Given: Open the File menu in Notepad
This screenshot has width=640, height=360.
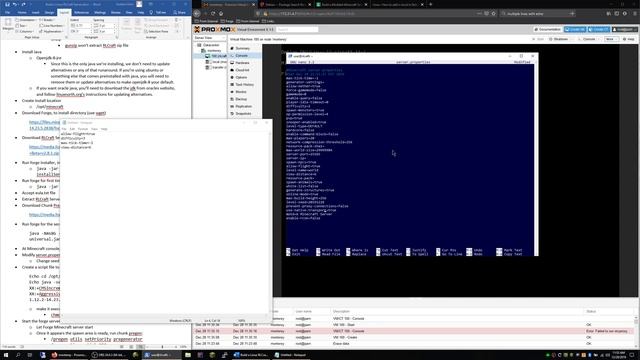Looking at the screenshot, I should pyautogui.click(x=64, y=129).
